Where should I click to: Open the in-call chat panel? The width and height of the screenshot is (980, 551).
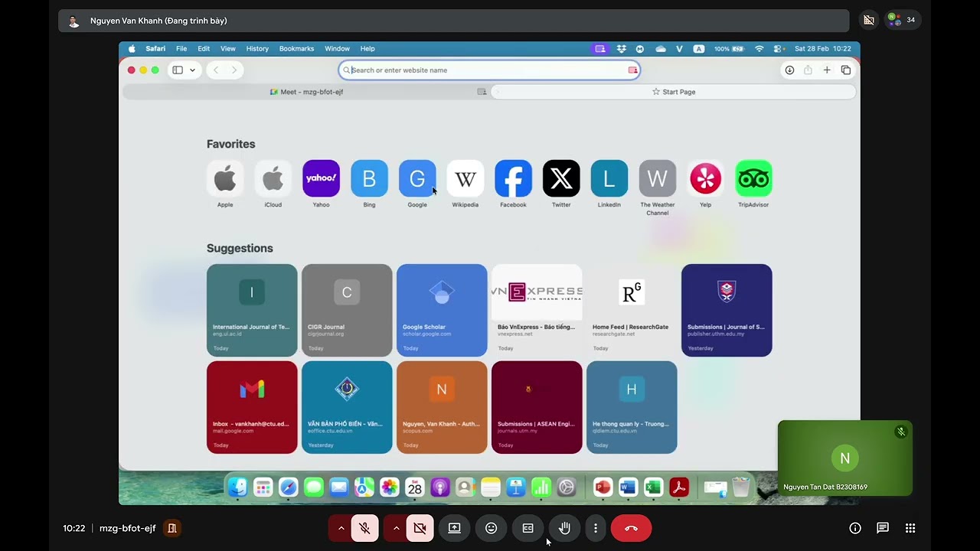[883, 528]
